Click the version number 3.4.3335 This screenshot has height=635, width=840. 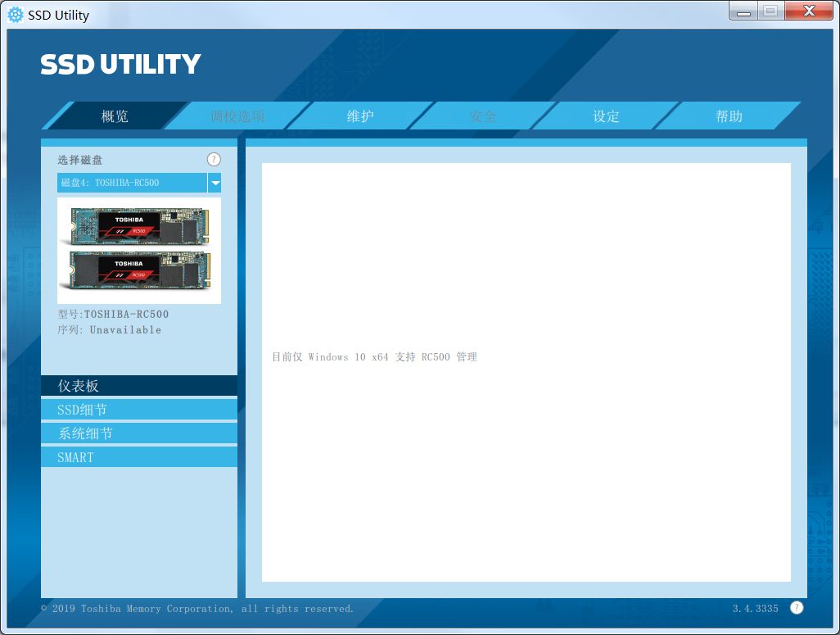[x=756, y=608]
